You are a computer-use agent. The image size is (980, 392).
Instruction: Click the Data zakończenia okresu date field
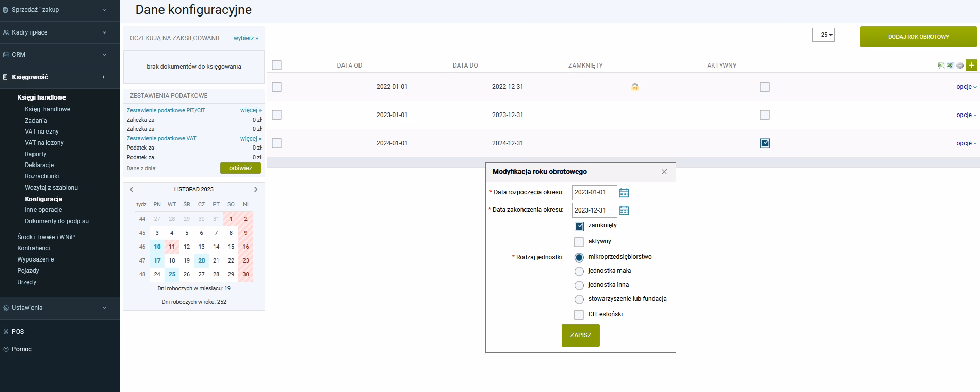click(x=594, y=210)
